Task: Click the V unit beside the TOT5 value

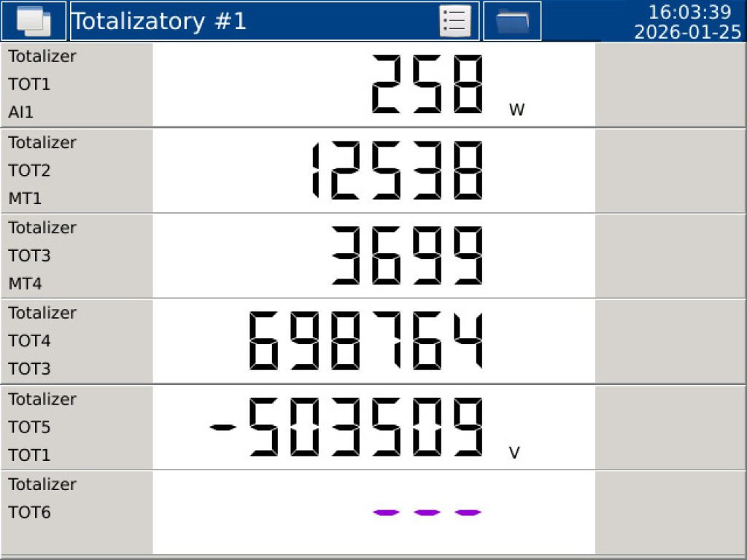Action: pyautogui.click(x=514, y=453)
